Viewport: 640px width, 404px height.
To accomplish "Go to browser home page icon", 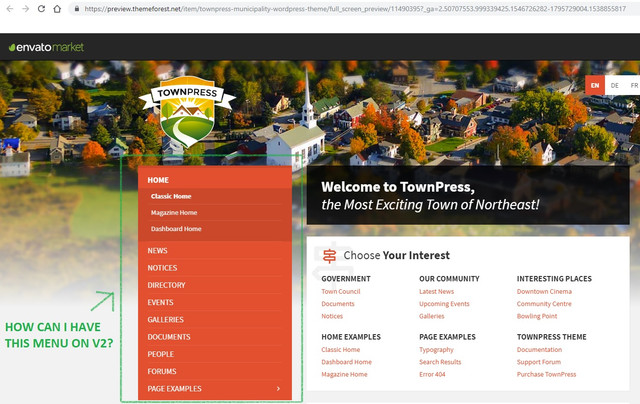I will [57, 9].
